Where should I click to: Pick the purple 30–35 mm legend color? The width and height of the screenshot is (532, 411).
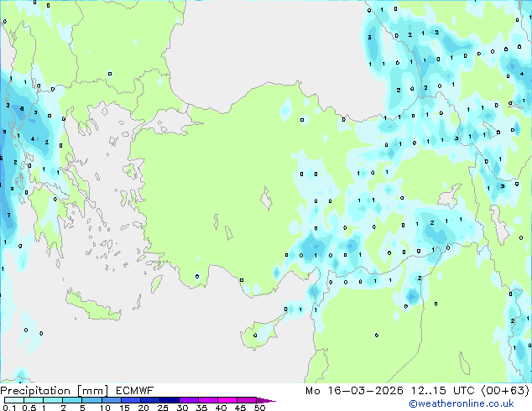pos(192,400)
